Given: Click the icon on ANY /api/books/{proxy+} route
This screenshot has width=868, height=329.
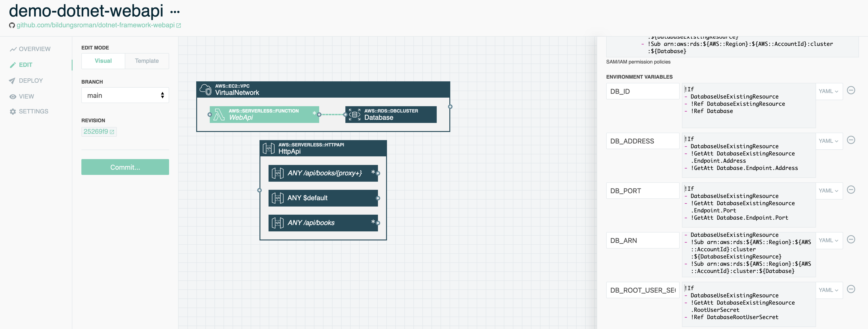Looking at the screenshot, I should tap(278, 173).
